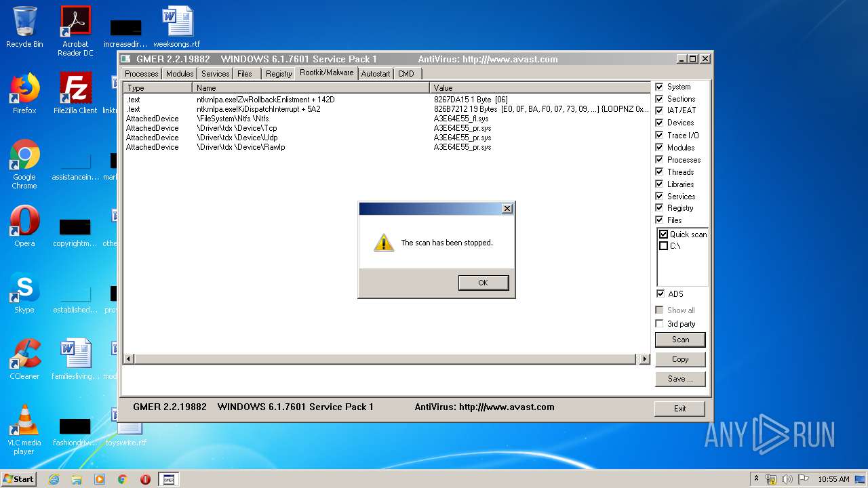
Task: Open the familiesliving Word document icon
Action: click(x=75, y=359)
